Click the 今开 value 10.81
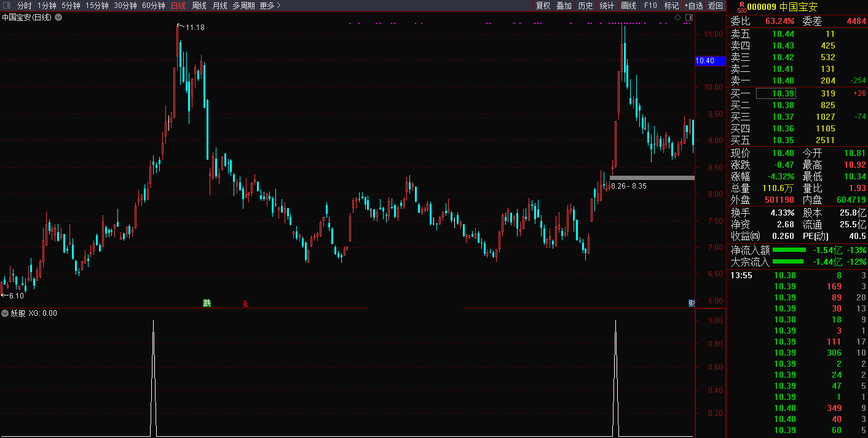Image resolution: width=868 pixels, height=438 pixels. [x=854, y=154]
